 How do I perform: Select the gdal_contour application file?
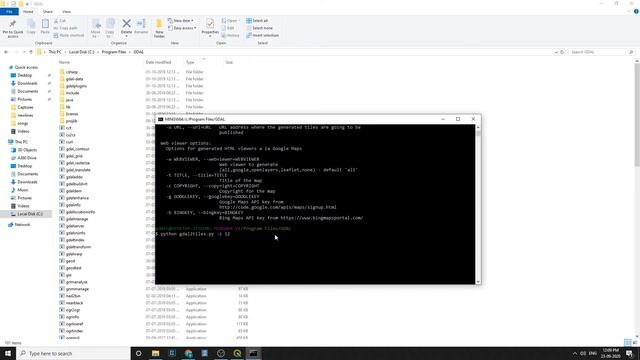point(77,149)
